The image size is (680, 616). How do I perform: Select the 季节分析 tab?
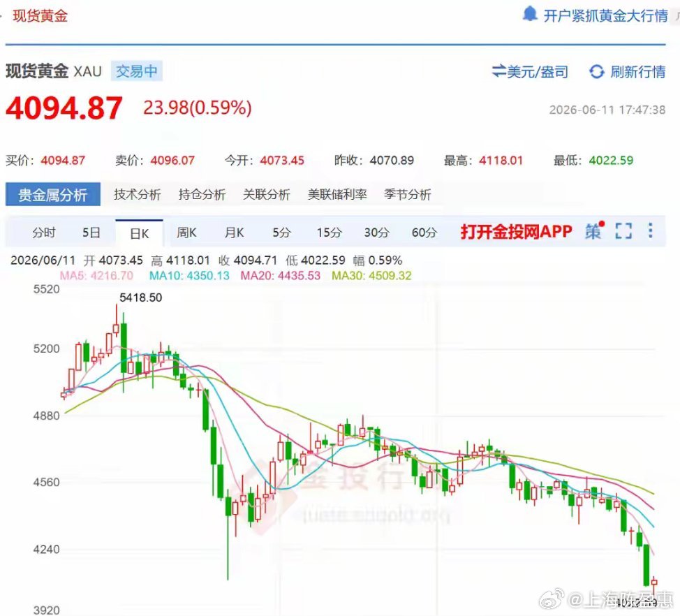407,194
